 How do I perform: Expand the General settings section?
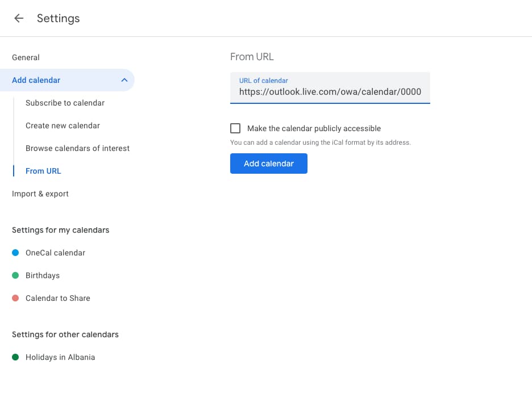click(x=26, y=57)
